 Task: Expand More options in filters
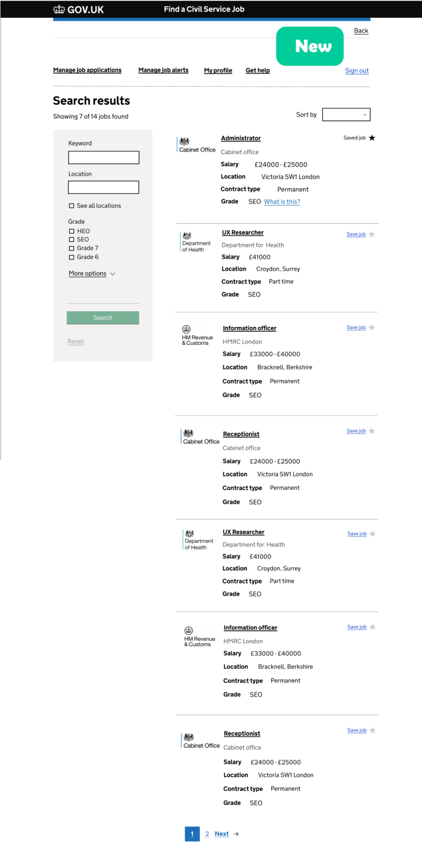(x=92, y=274)
